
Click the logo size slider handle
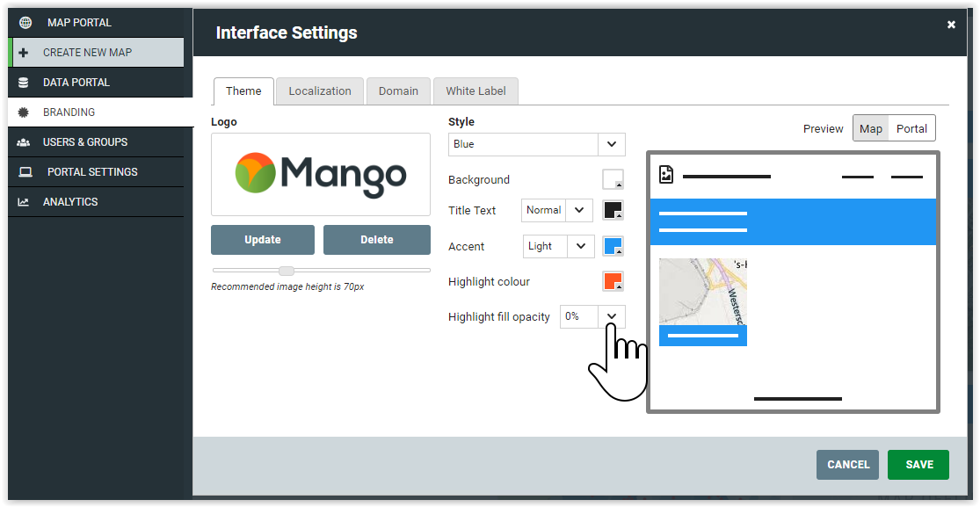287,271
